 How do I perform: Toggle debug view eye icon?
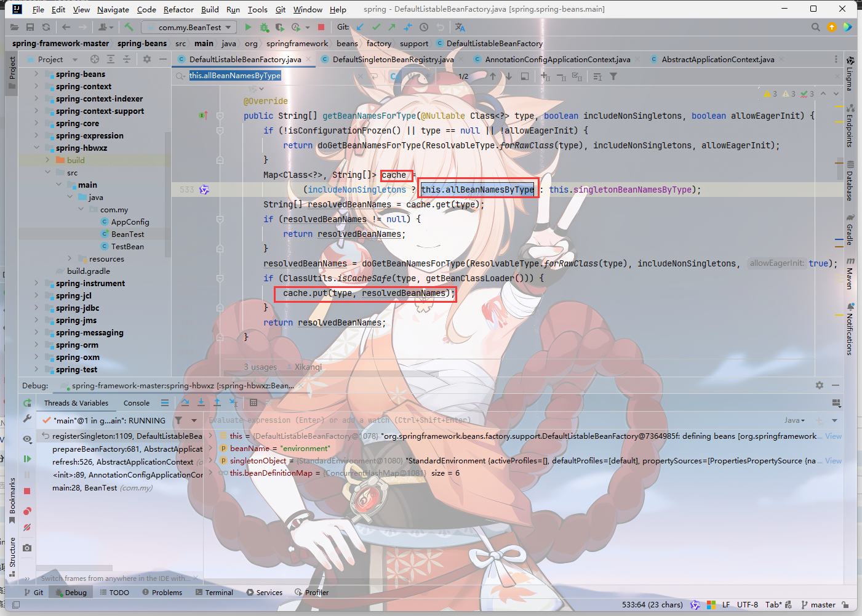pyautogui.click(x=27, y=439)
